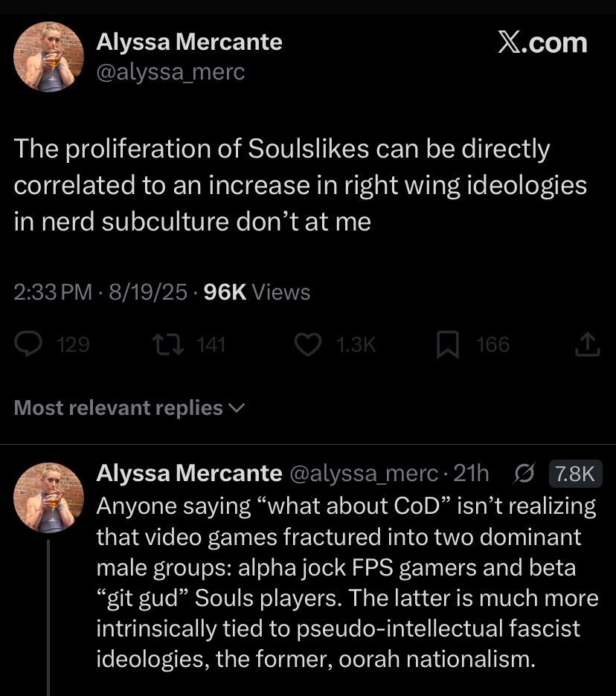The image size is (616, 696).
Task: Like the post with heart icon
Action: (x=308, y=344)
